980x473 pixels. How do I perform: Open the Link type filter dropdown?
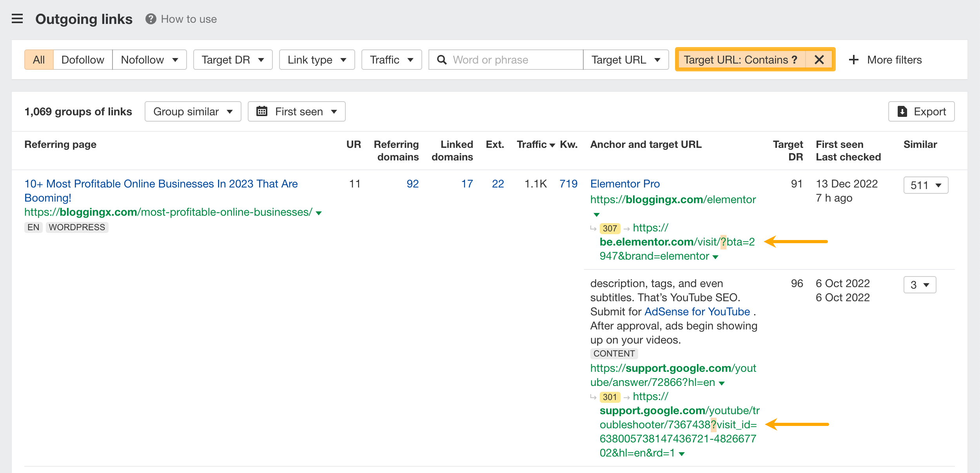(x=317, y=60)
